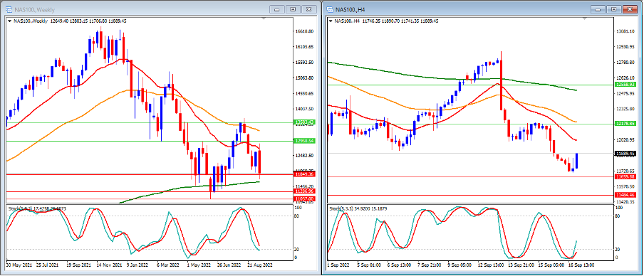The height and width of the screenshot is (276, 644).
Task: Click the black 11889.45 current price label
Action: click(x=625, y=154)
